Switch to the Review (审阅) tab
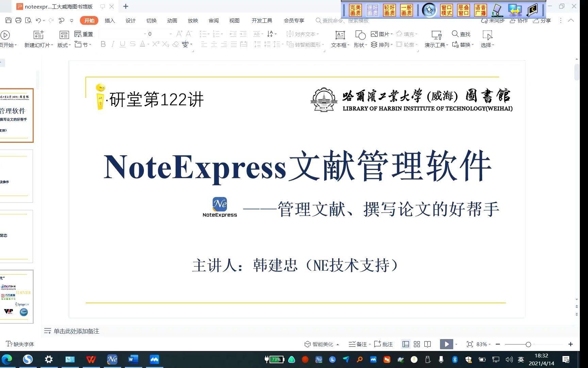The image size is (588, 368). click(214, 20)
